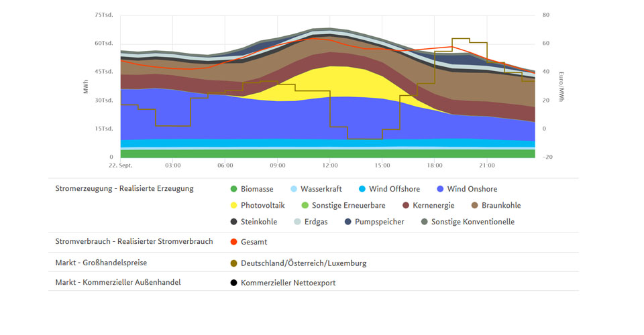Click the '18:00' x-axis label
This screenshot has height=335, width=644.
coord(435,165)
